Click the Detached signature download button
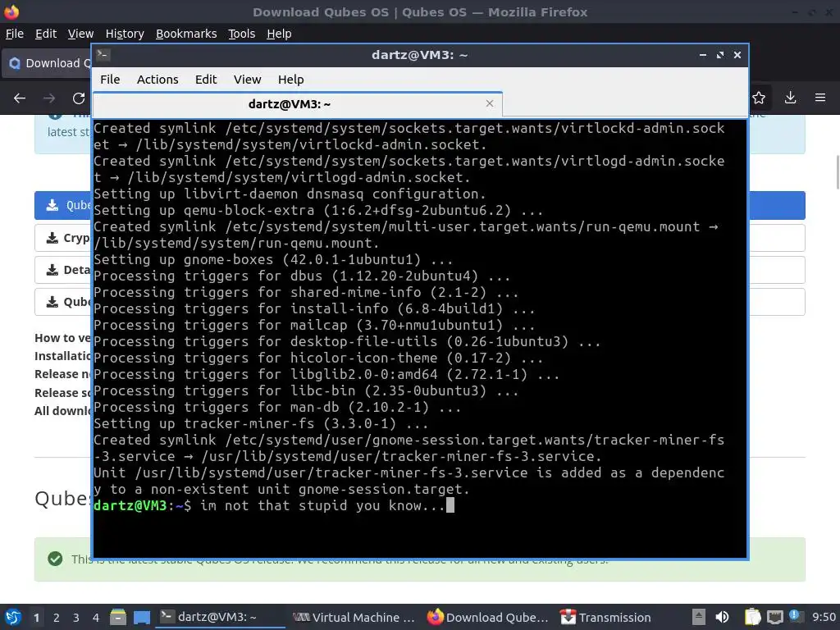 tap(62, 270)
